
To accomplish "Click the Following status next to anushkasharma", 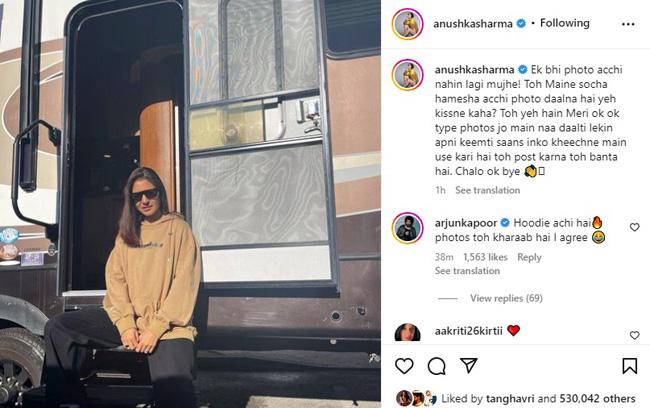I will 565,23.
